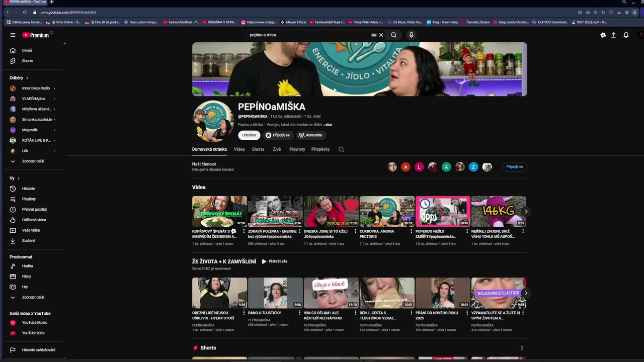Open the VLADĚNAplus subscription
This screenshot has width=644, height=362.
33,99
